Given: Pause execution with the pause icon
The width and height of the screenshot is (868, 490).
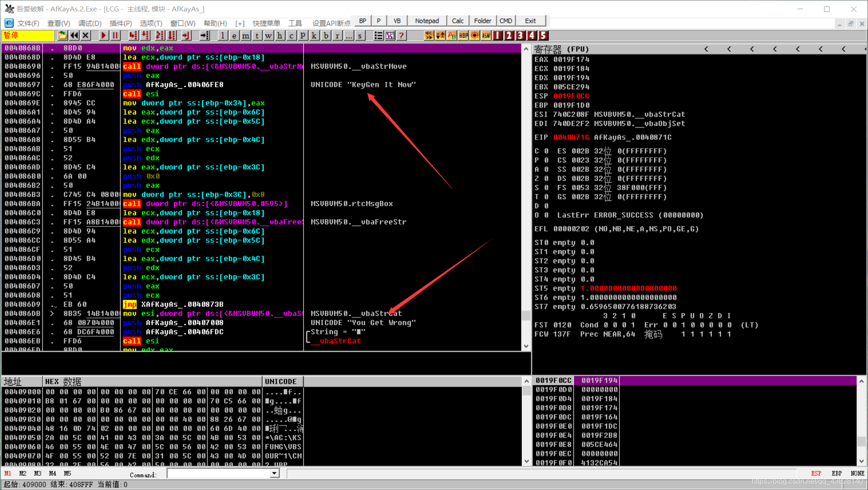Looking at the screenshot, I should point(115,36).
